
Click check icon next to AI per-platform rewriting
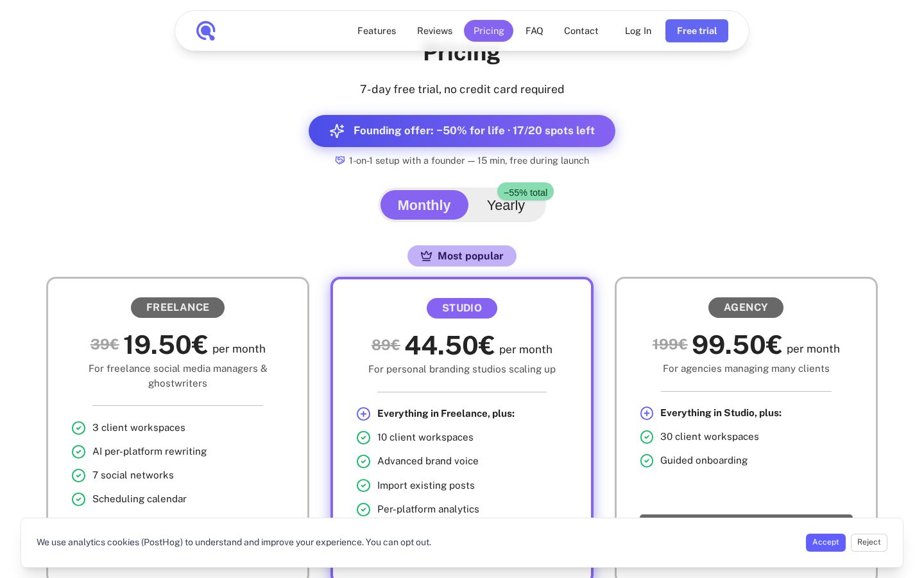coord(78,451)
